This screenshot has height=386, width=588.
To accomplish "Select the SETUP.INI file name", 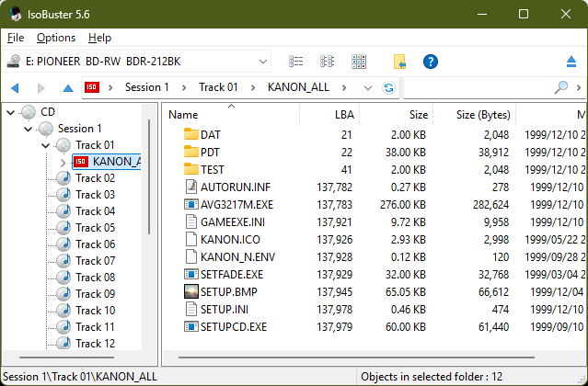I will [x=225, y=309].
